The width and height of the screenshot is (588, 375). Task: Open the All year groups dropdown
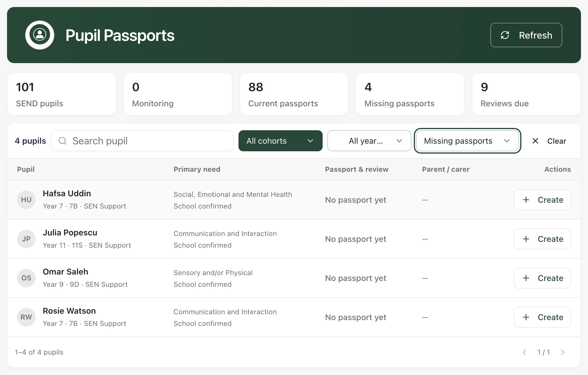(x=369, y=141)
